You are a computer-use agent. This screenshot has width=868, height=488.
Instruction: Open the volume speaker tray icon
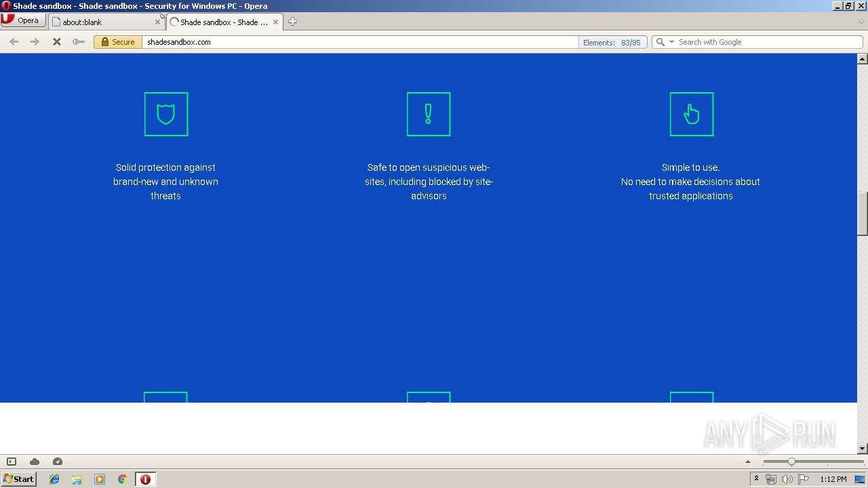click(787, 479)
